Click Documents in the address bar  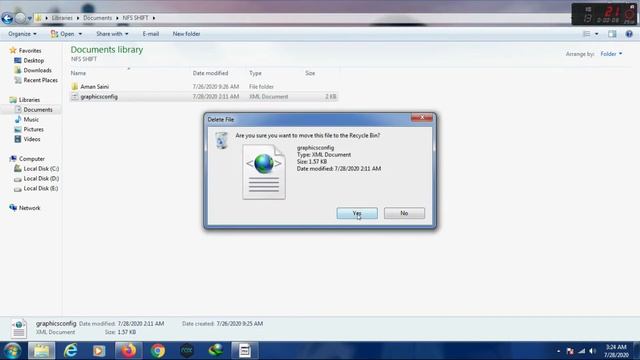click(x=98, y=18)
